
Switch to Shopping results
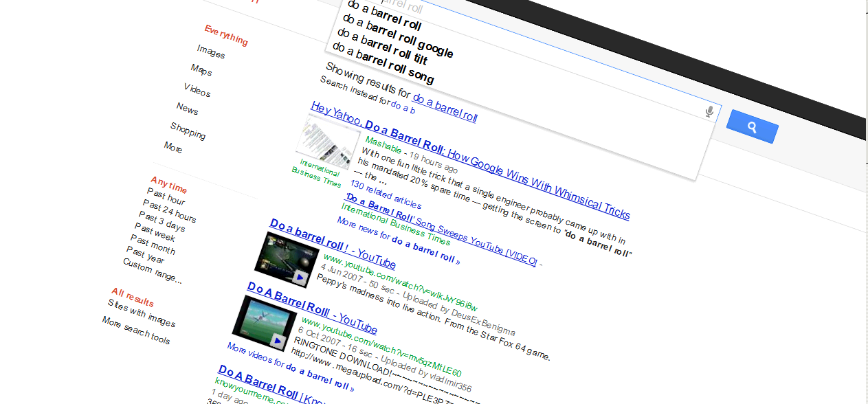coord(188,131)
